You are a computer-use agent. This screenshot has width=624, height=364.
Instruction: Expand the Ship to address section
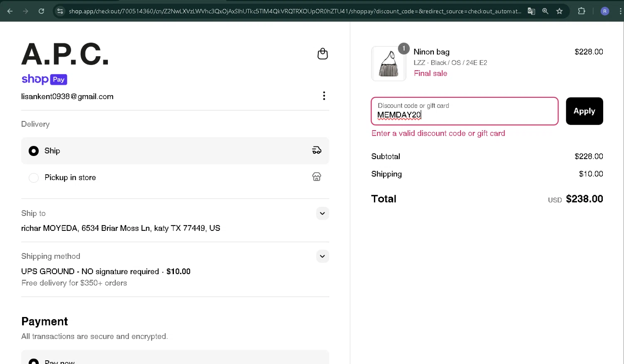click(322, 213)
